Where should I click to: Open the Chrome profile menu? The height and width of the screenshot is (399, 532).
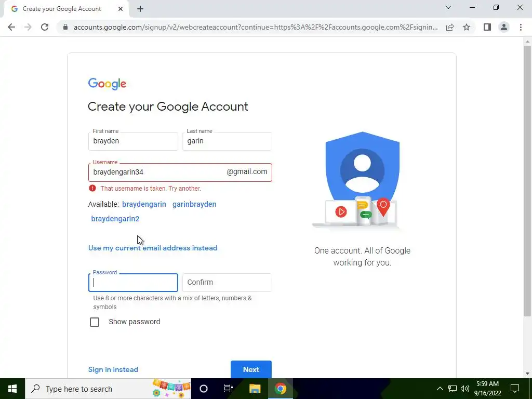coord(504,27)
